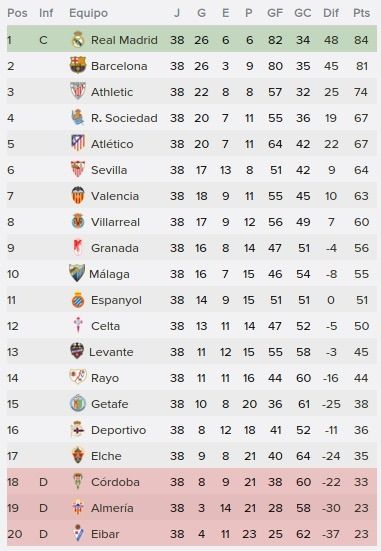
Task: Select the Sevilla crest icon
Action: tap(78, 169)
